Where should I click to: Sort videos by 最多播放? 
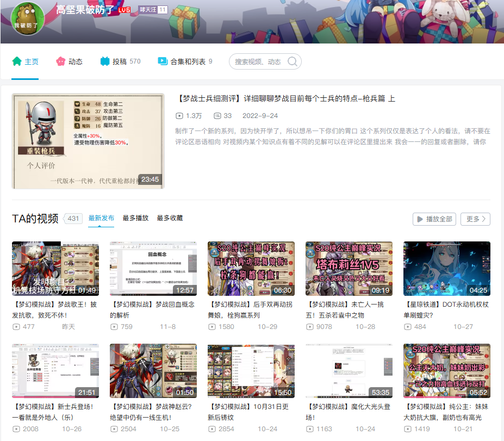tap(135, 218)
